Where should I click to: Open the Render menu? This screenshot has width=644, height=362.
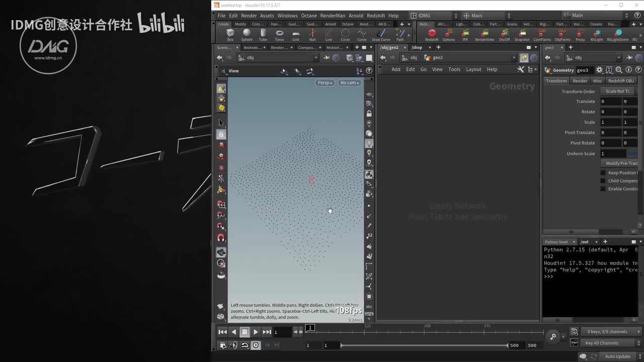249,16
